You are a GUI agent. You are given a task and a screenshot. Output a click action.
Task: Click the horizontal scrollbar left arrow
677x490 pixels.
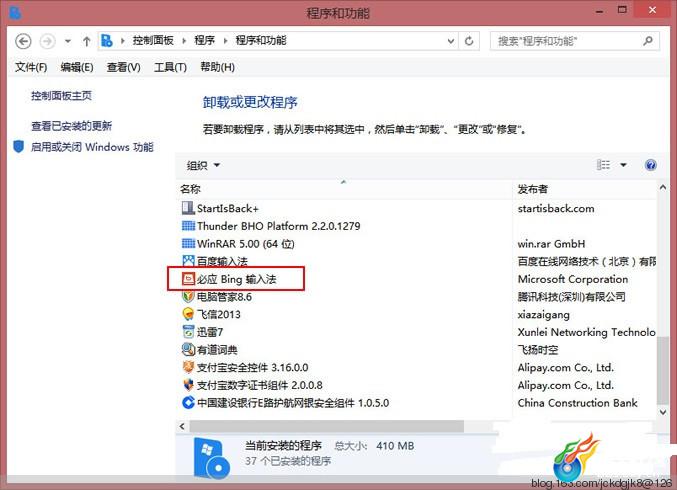(182, 427)
